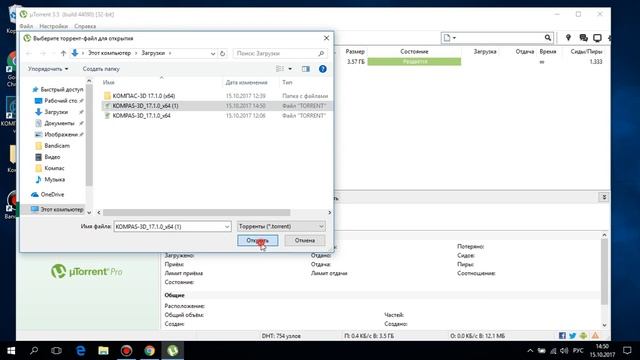This screenshot has width=640, height=360.
Task: Click the lightbulb tips icon in µTorrent toolbar
Action: [568, 38]
